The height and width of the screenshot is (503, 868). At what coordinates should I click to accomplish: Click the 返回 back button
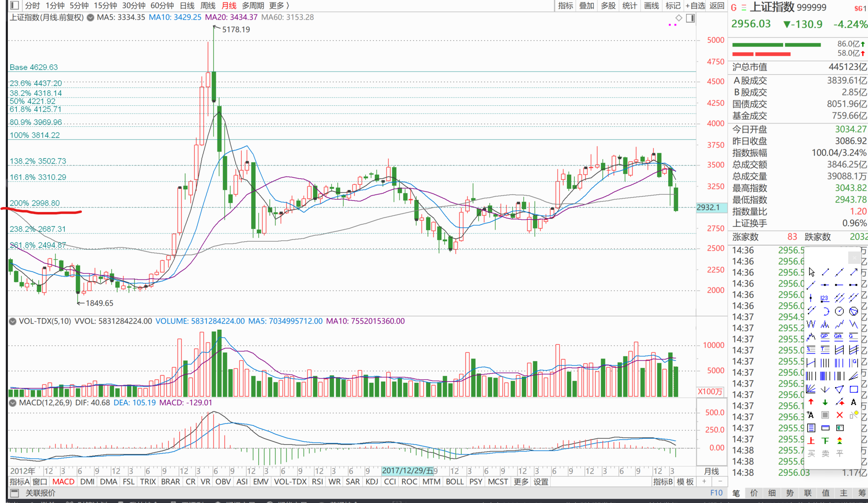(x=717, y=5)
